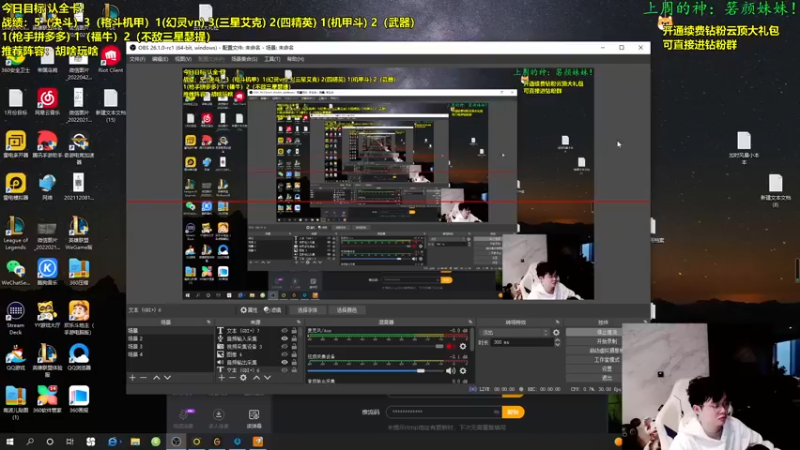Viewport: 800px width, 450px height.
Task: Move source up with the Sources panel arrow
Action: (256, 378)
